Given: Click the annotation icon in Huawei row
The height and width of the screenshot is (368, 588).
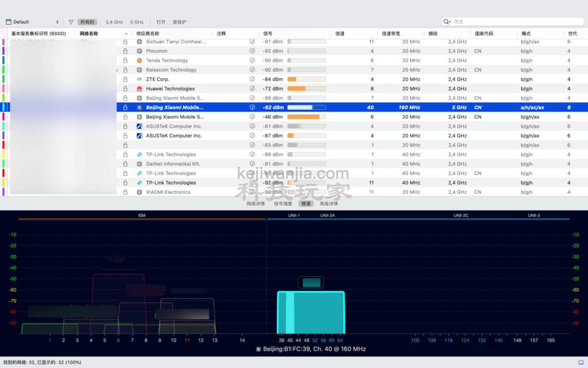Looking at the screenshot, I should point(253,89).
